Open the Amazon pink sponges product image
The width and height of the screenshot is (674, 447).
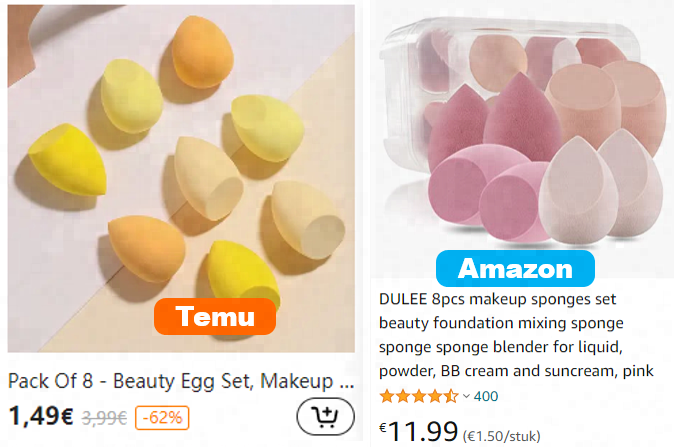521,138
